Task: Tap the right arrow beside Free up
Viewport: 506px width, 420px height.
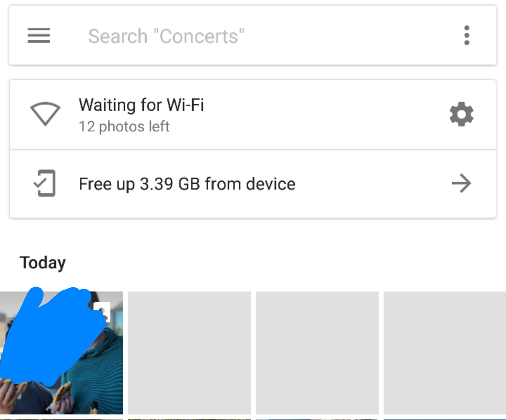Action: coord(461,183)
